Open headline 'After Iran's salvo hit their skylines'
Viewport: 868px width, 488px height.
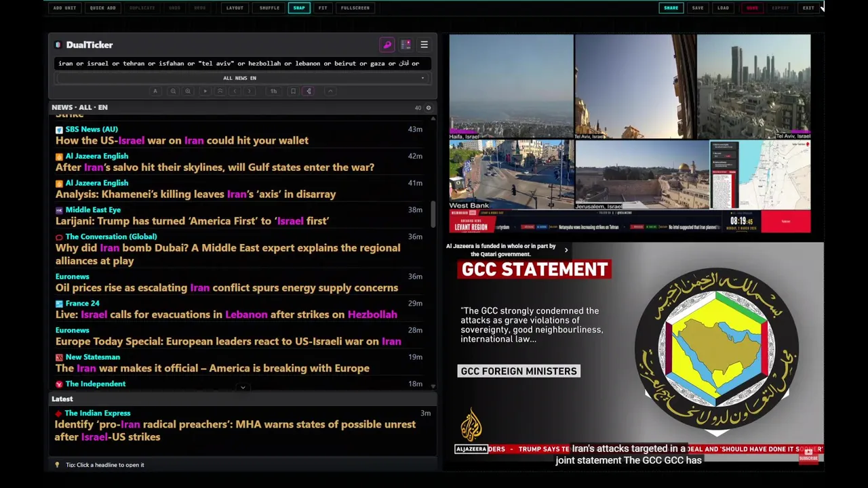(215, 167)
